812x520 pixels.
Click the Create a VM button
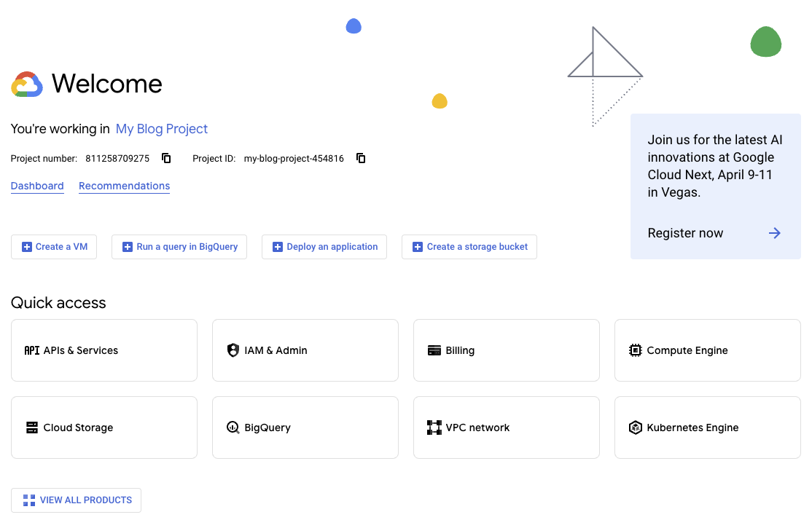[54, 248]
